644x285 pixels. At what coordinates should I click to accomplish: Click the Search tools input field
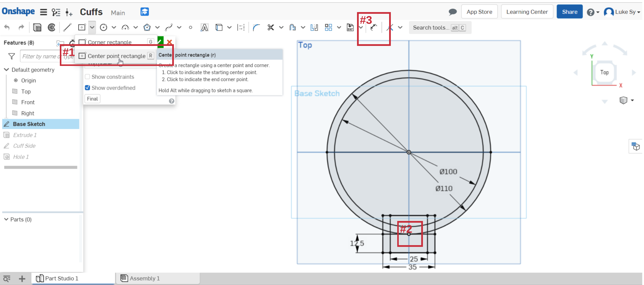pyautogui.click(x=437, y=28)
